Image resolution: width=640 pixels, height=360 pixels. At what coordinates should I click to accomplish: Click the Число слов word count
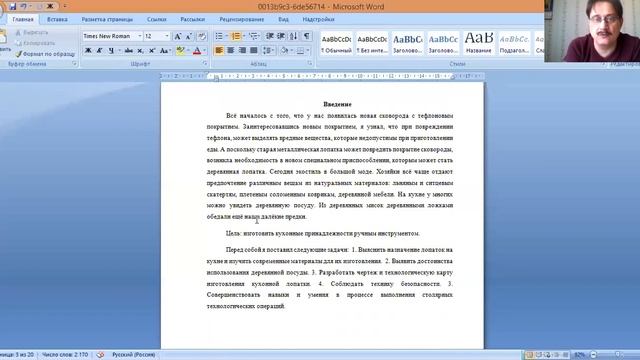(65, 355)
